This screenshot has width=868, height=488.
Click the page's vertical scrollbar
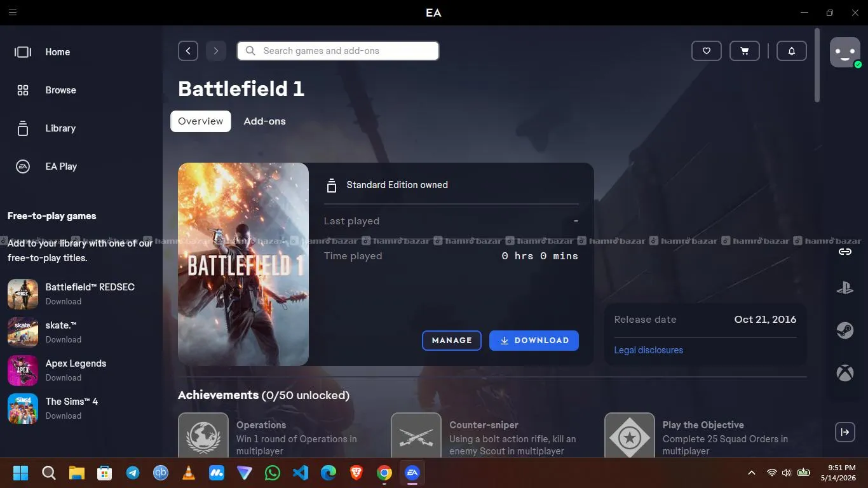tap(817, 65)
